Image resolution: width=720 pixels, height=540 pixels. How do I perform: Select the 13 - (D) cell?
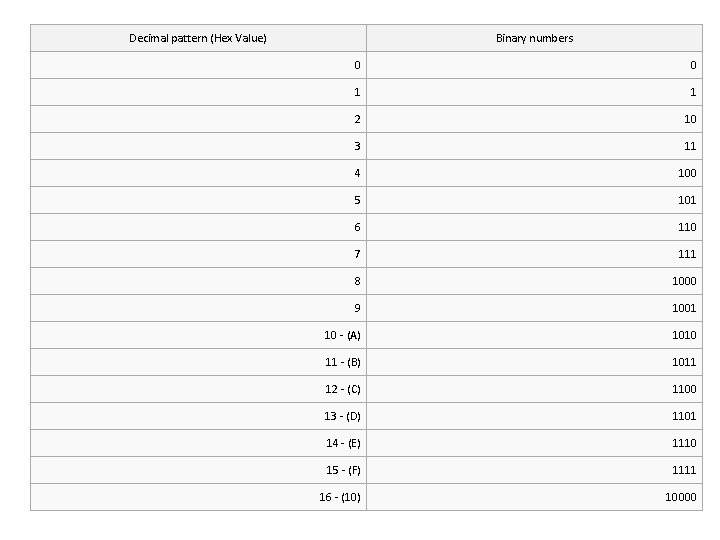[198, 416]
